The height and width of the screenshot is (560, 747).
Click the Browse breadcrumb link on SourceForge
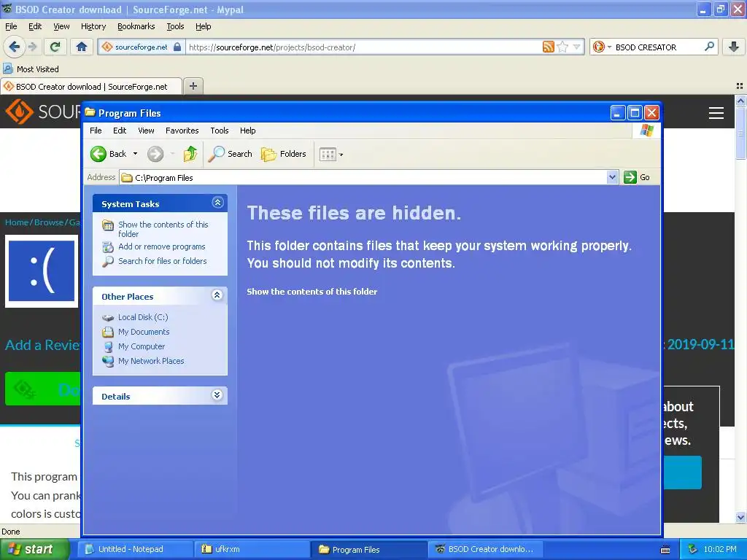click(x=49, y=222)
